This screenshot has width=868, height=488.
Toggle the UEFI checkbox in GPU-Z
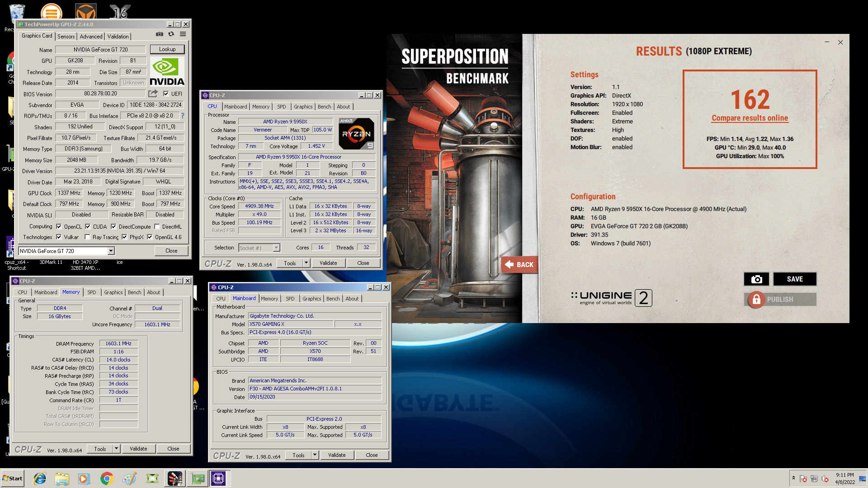tap(166, 94)
